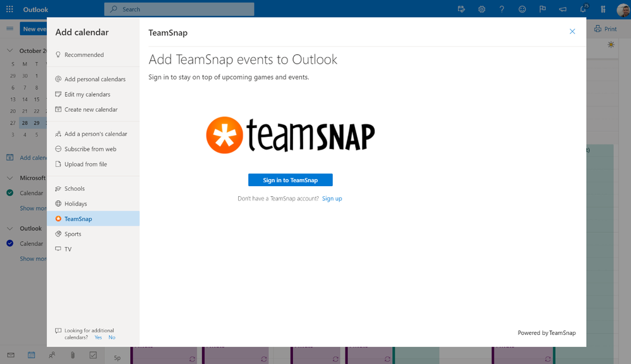Select date 28 in mini calendar
631x364 pixels.
tap(25, 123)
